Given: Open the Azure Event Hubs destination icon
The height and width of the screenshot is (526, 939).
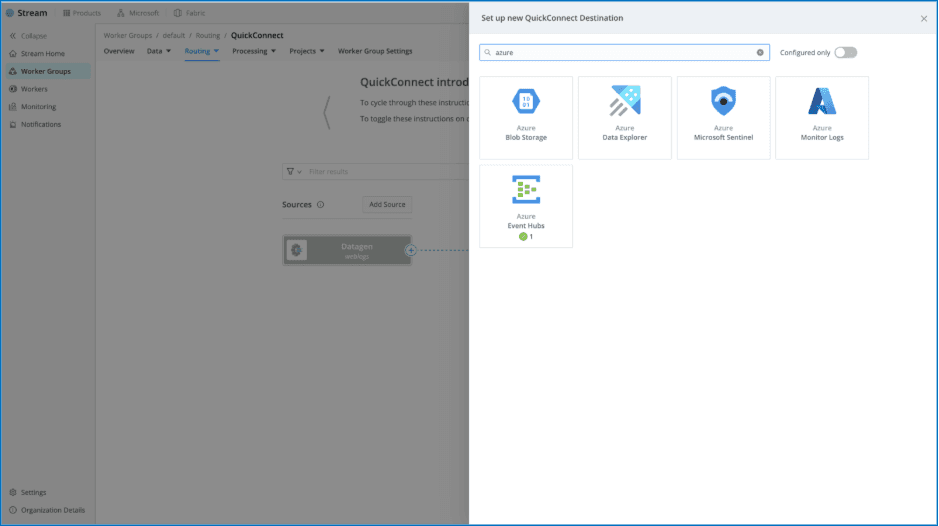Looking at the screenshot, I should [x=526, y=190].
